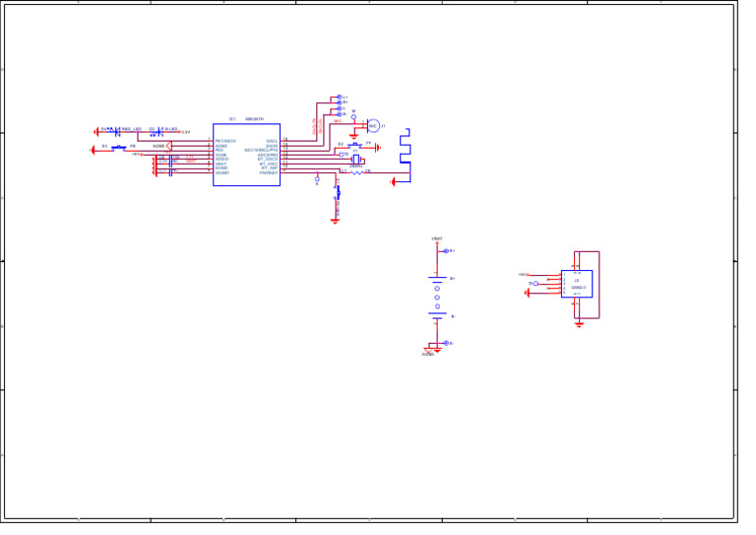Select the J2 USB connector box
The height and width of the screenshot is (535, 756).
tap(577, 284)
